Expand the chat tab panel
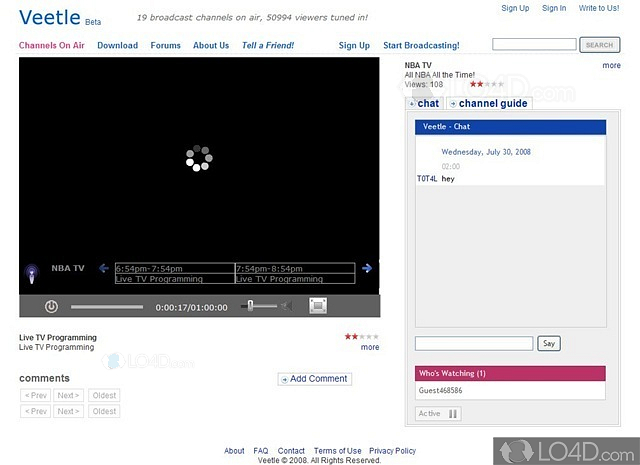 pos(423,103)
